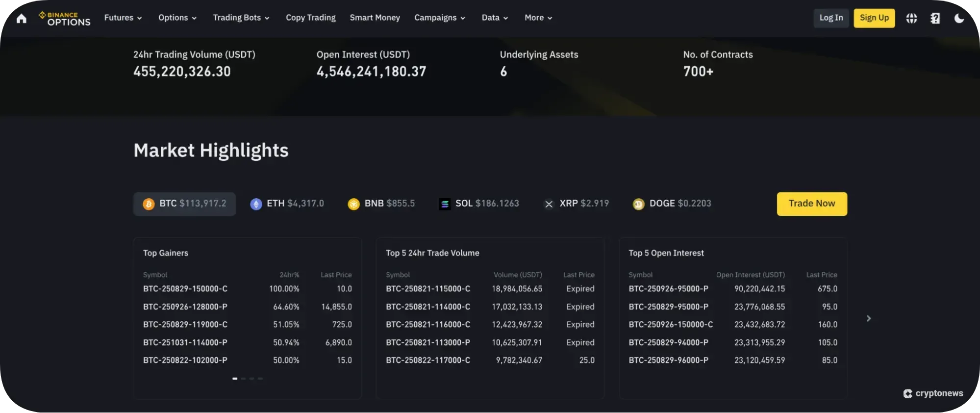Click the Sign Up button
Image resolution: width=980 pixels, height=413 pixels.
[874, 18]
